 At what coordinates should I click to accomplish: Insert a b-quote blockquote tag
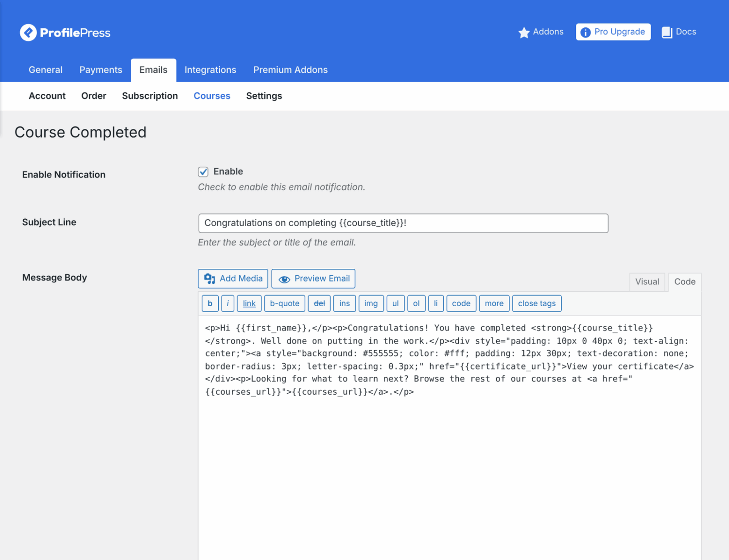pyautogui.click(x=285, y=303)
